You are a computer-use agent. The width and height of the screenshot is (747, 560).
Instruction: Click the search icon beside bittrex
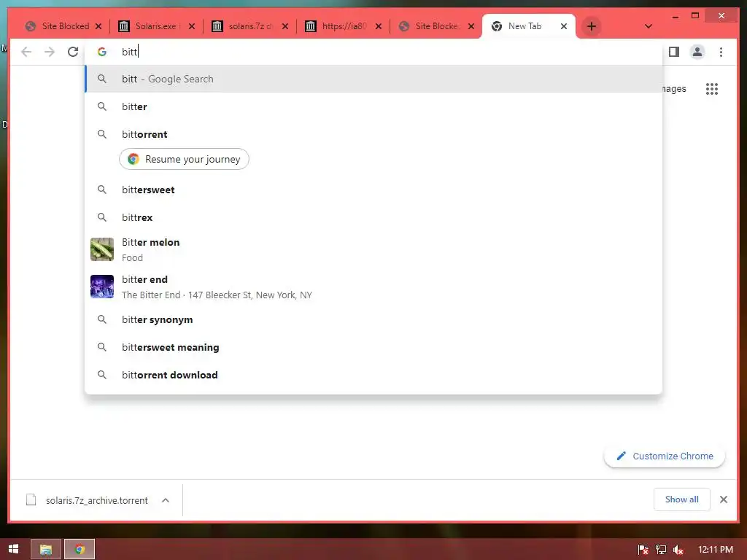point(102,217)
